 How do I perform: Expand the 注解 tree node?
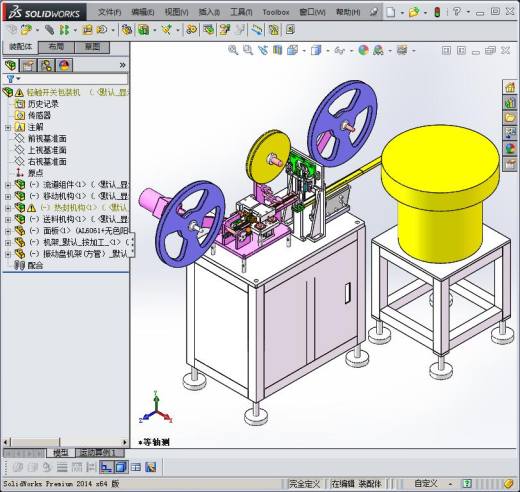[x=8, y=127]
